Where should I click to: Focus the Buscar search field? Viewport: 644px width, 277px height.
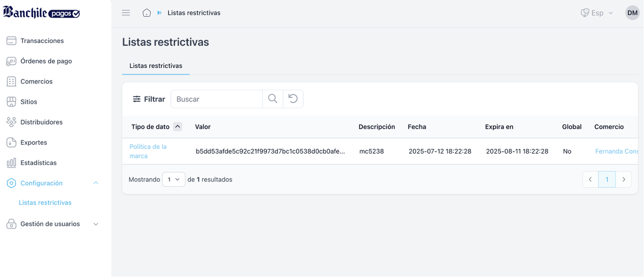pyautogui.click(x=217, y=99)
